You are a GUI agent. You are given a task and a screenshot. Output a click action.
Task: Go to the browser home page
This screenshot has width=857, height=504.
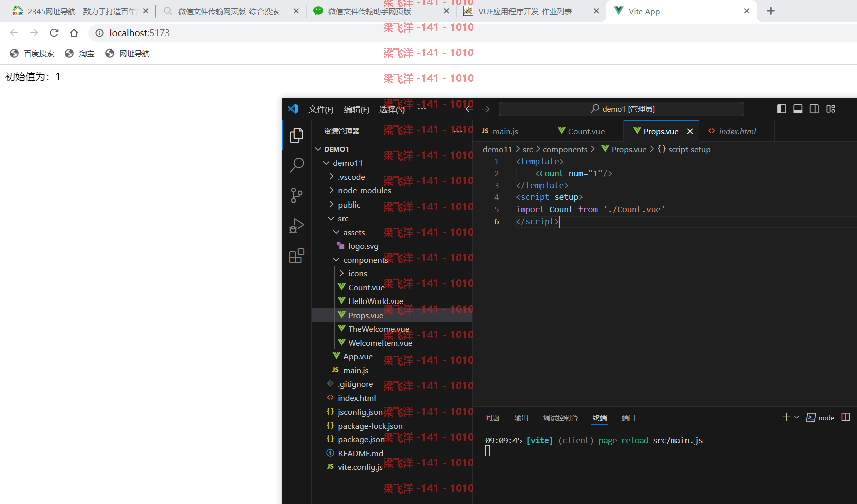coord(74,33)
